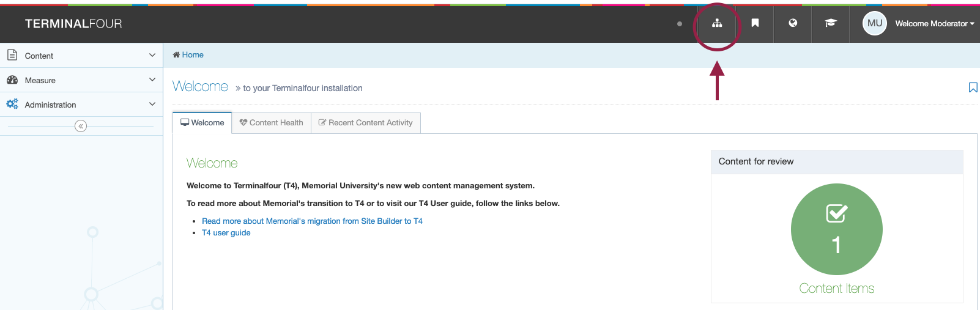
Task: Open the Administration sidebar menu
Action: pyautogui.click(x=81, y=105)
